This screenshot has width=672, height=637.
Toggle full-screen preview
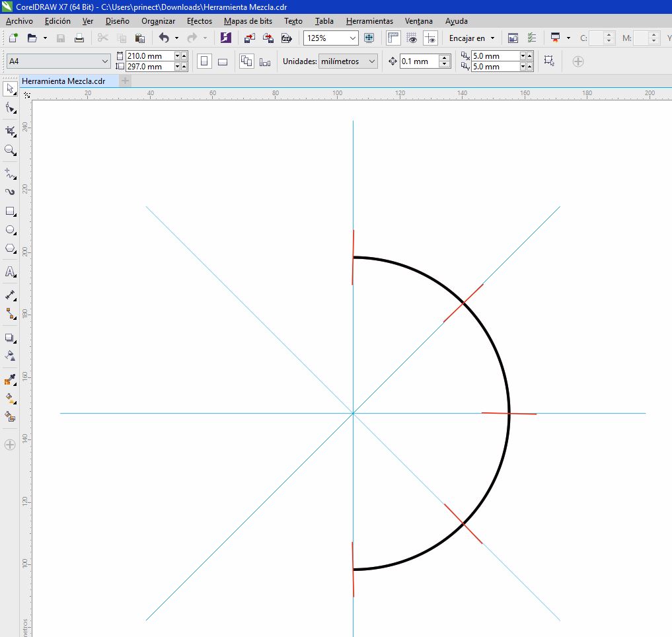pyautogui.click(x=369, y=38)
